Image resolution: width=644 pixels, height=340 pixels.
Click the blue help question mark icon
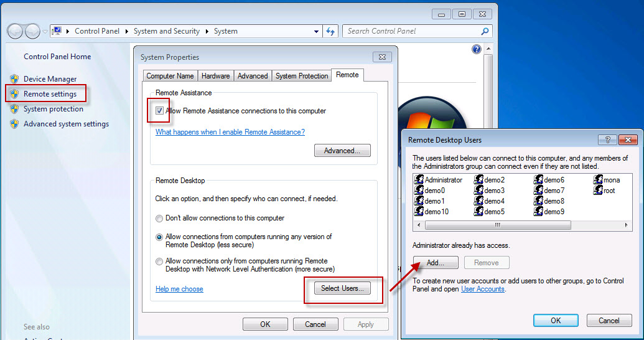477,49
